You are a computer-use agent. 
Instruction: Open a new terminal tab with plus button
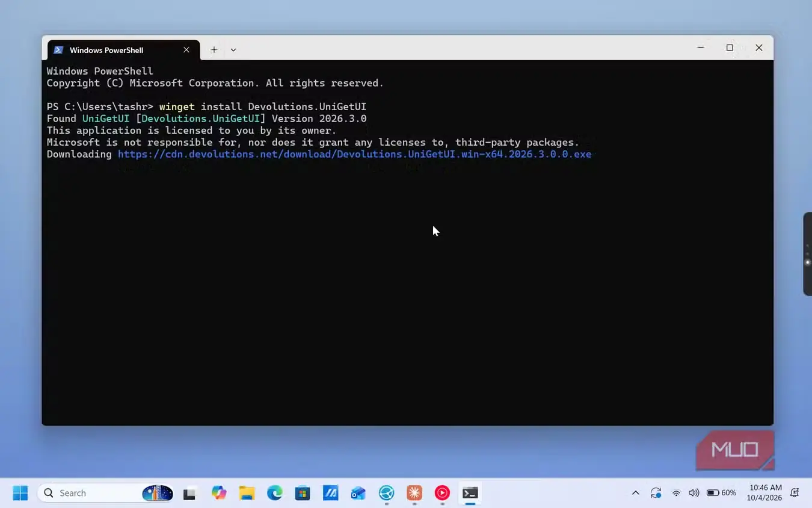[x=214, y=50]
